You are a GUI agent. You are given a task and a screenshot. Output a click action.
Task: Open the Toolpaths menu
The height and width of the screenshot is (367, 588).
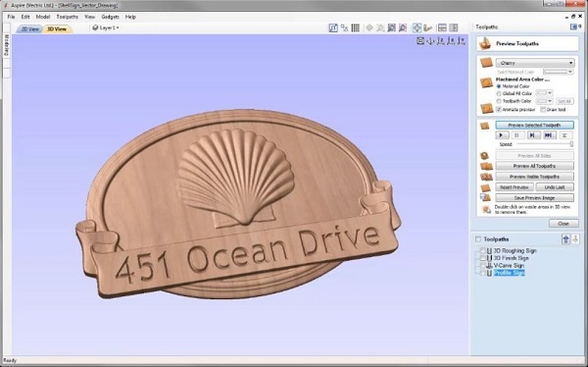tap(67, 17)
